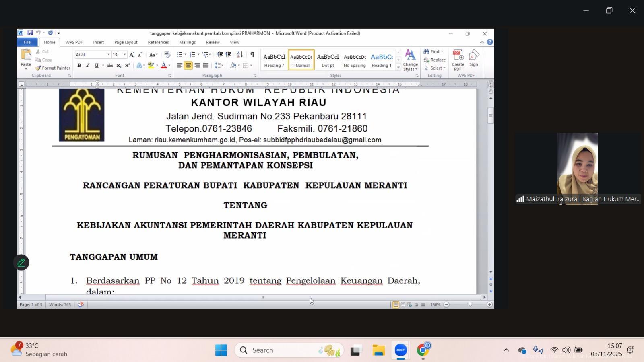
Task: Open the Create PDF tool
Action: click(x=458, y=60)
